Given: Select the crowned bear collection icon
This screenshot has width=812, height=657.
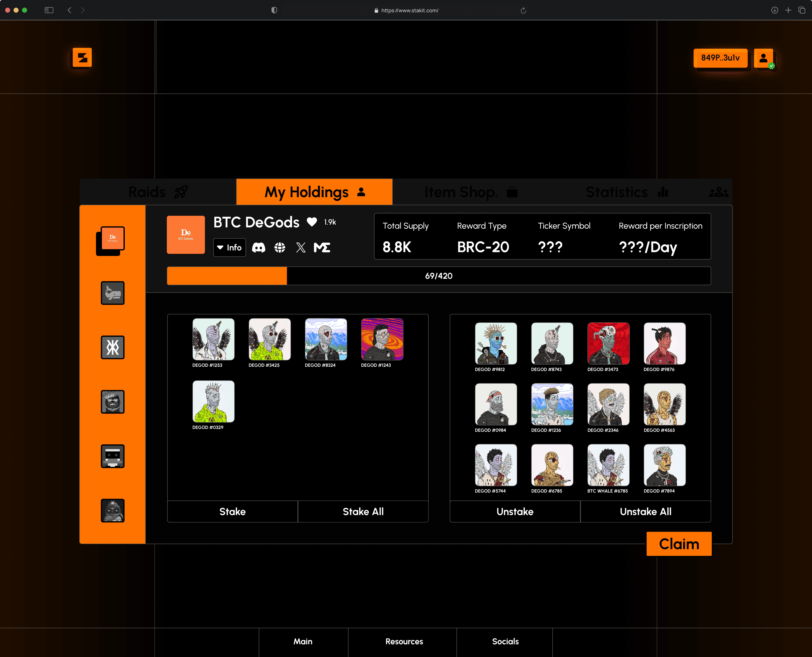Looking at the screenshot, I should [113, 402].
